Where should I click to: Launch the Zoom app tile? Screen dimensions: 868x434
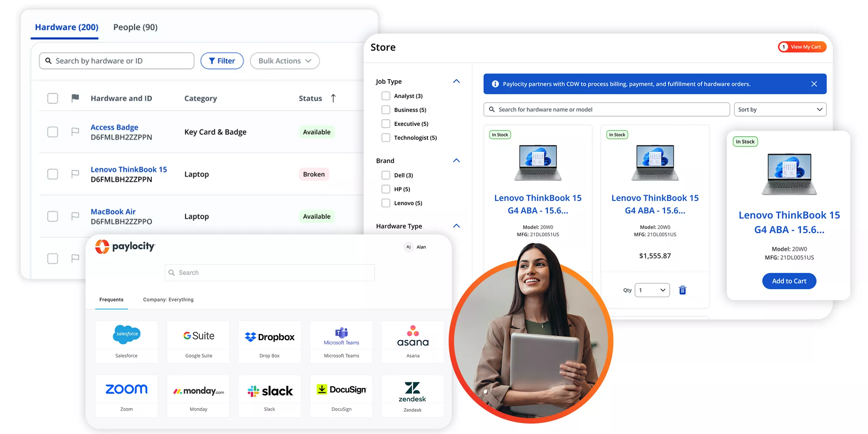point(126,396)
